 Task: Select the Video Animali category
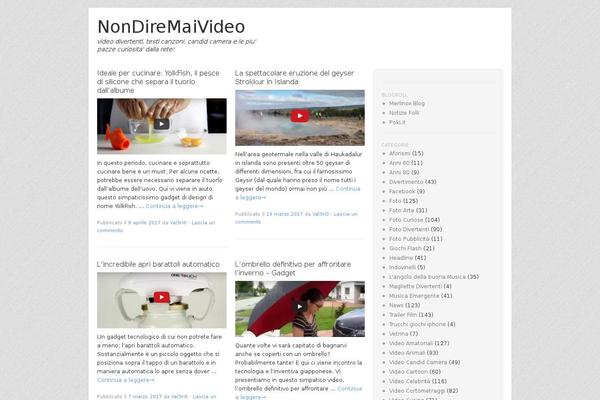[407, 353]
